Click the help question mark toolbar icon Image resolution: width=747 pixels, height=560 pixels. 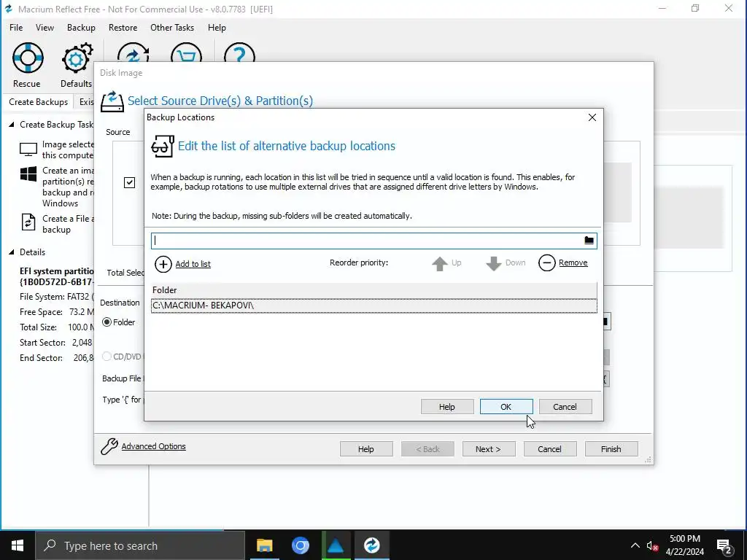click(x=239, y=52)
